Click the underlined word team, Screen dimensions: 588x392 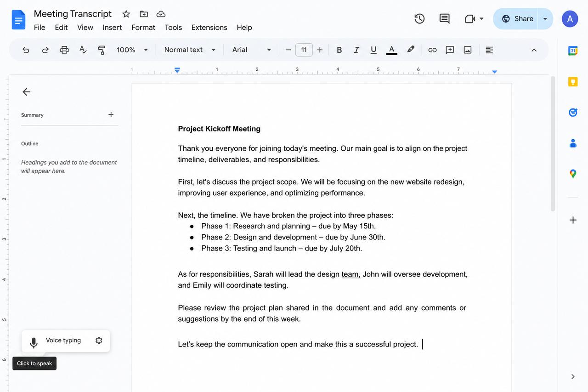[351, 274]
